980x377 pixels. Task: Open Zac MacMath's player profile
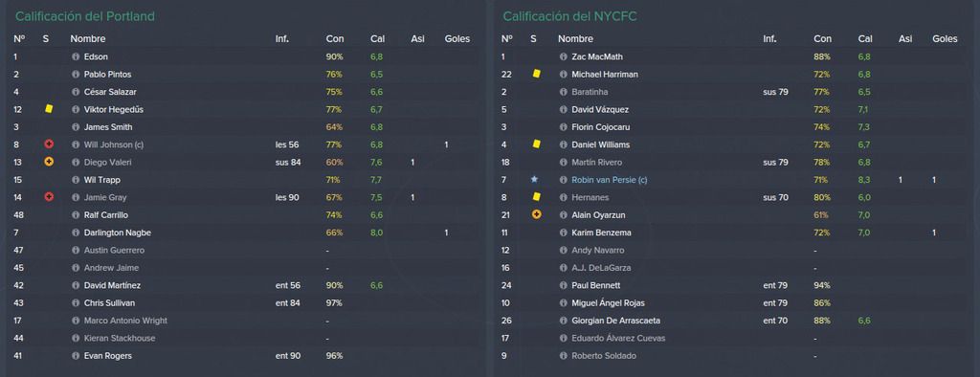click(597, 56)
